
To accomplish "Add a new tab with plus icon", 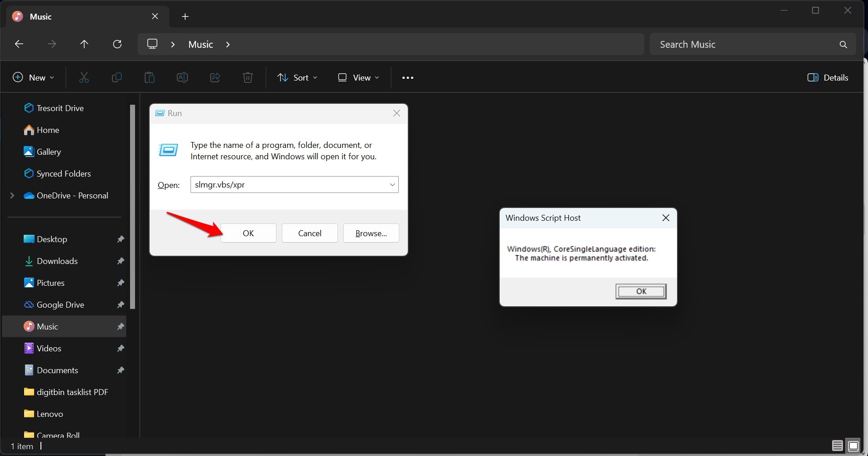I will 185,17.
